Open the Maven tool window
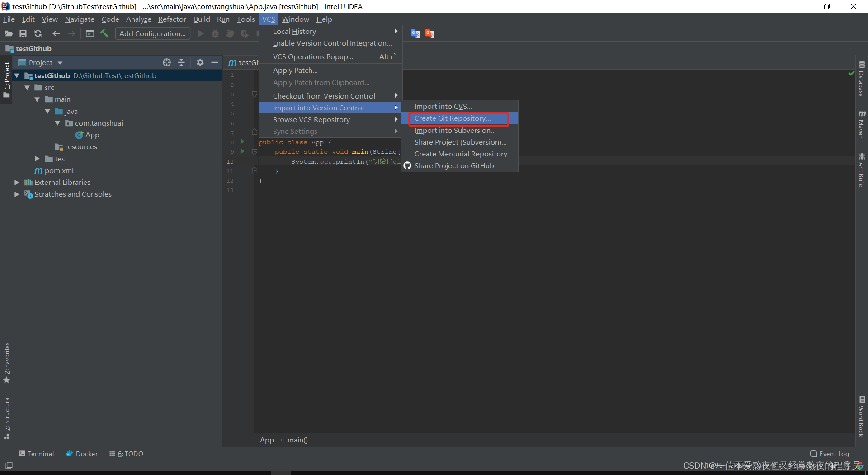Screen dimensions: 868x475 [x=862, y=124]
